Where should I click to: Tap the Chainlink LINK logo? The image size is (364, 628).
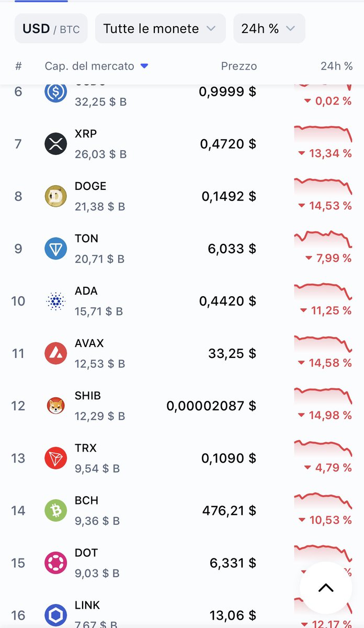coord(55,615)
